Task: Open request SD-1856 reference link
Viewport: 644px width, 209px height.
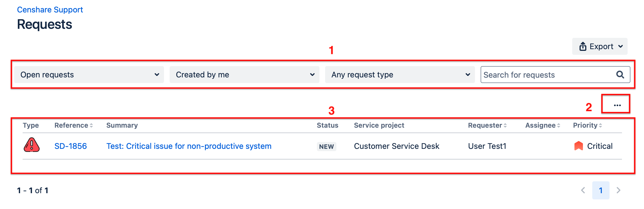Action: (x=70, y=146)
